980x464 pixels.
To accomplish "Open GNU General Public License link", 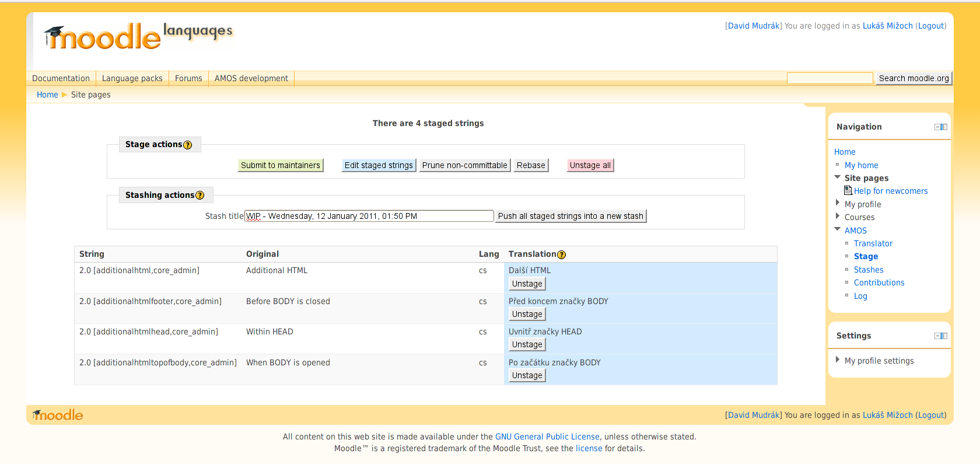I will [x=547, y=437].
